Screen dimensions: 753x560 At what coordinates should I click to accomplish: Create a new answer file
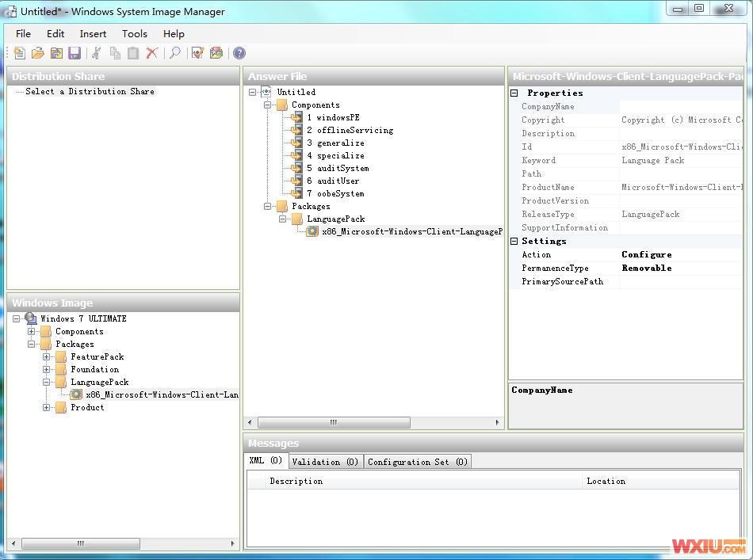17,53
